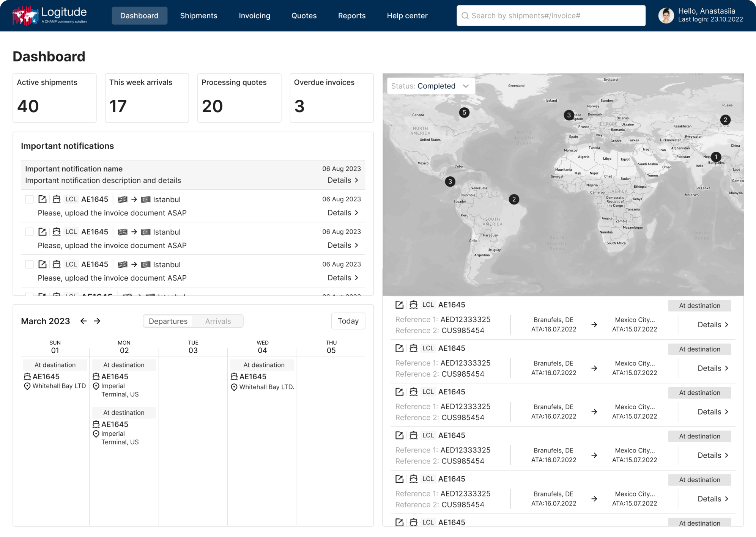756x537 pixels.
Task: Click ship icon of first Monday 02 shipment
Action: tap(96, 377)
